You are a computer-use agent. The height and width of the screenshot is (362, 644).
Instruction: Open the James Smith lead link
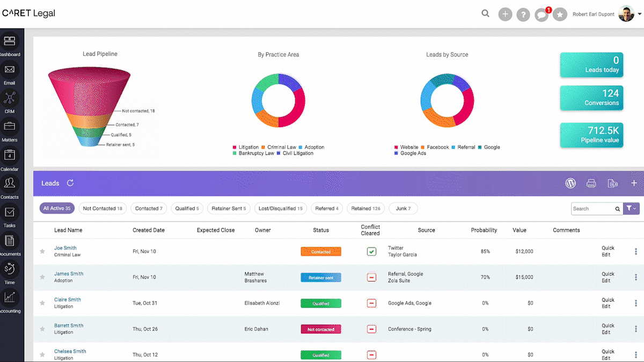(x=69, y=274)
